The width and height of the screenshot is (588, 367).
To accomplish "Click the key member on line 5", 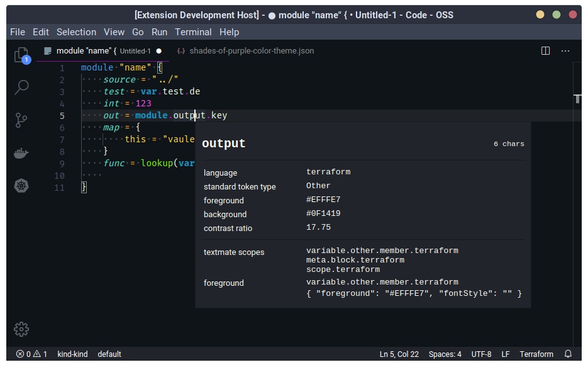I will (219, 115).
